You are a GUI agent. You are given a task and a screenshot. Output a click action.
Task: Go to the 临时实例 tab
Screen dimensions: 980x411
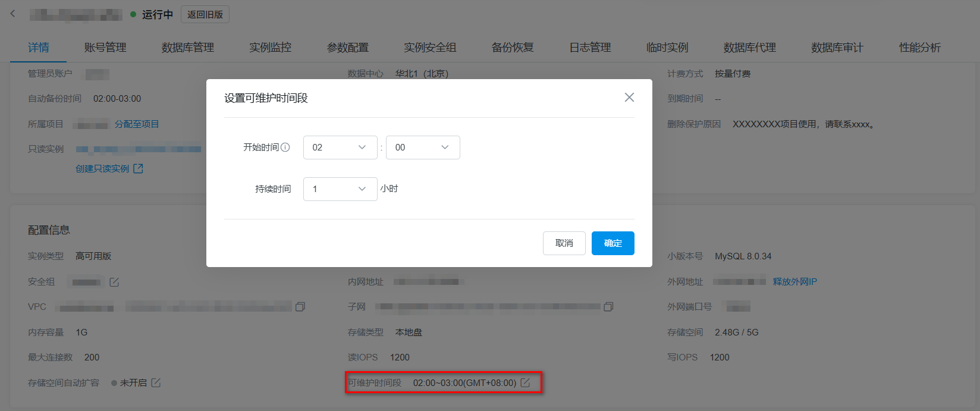(667, 48)
